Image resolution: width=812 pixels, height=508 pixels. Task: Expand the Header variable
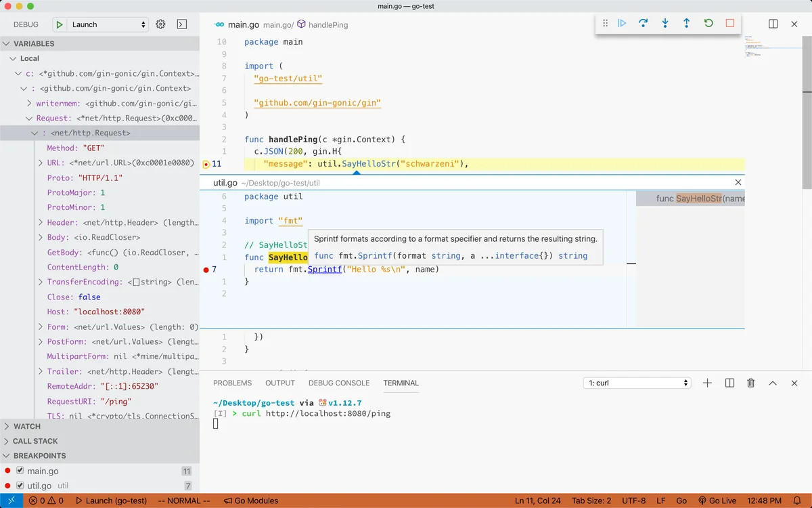tap(41, 223)
